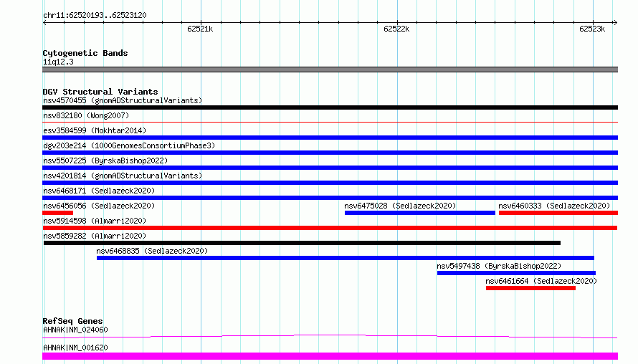Click blue nsv5497438 variant bar
638x364 pixels.
tap(516, 273)
